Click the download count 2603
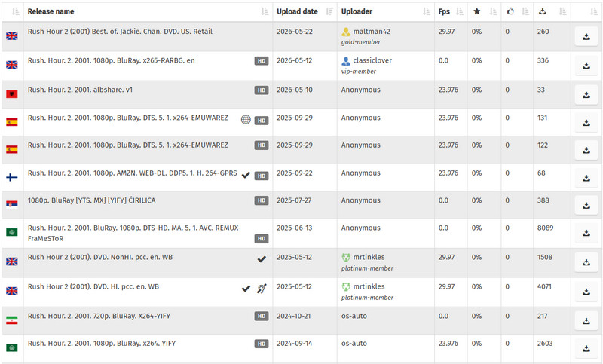The width and height of the screenshot is (603, 364). click(x=545, y=343)
